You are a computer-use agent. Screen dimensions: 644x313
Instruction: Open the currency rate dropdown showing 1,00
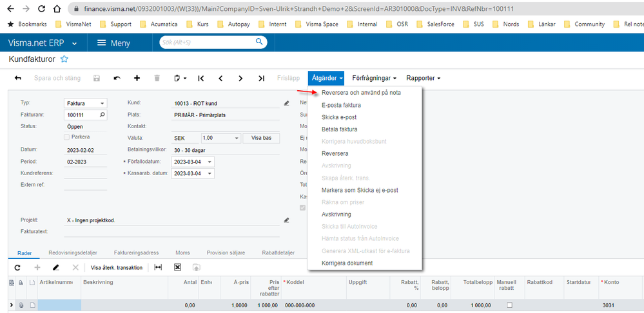pos(236,138)
